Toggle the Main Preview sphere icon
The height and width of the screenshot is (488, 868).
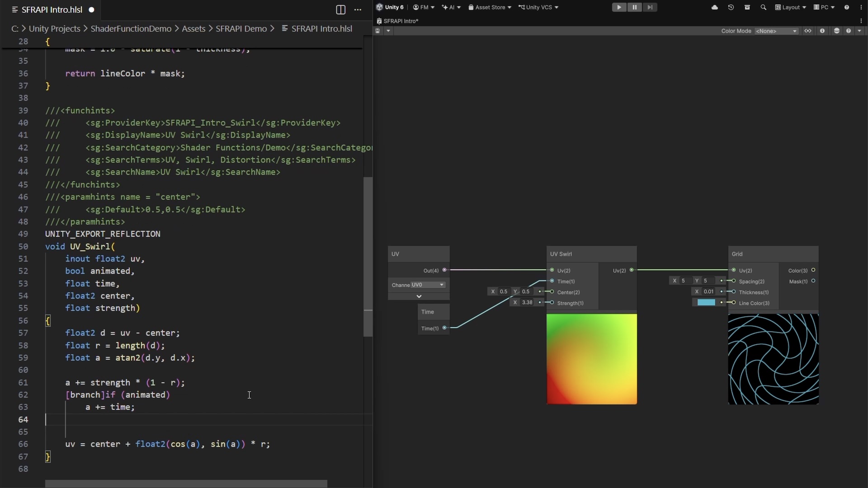[837, 31]
